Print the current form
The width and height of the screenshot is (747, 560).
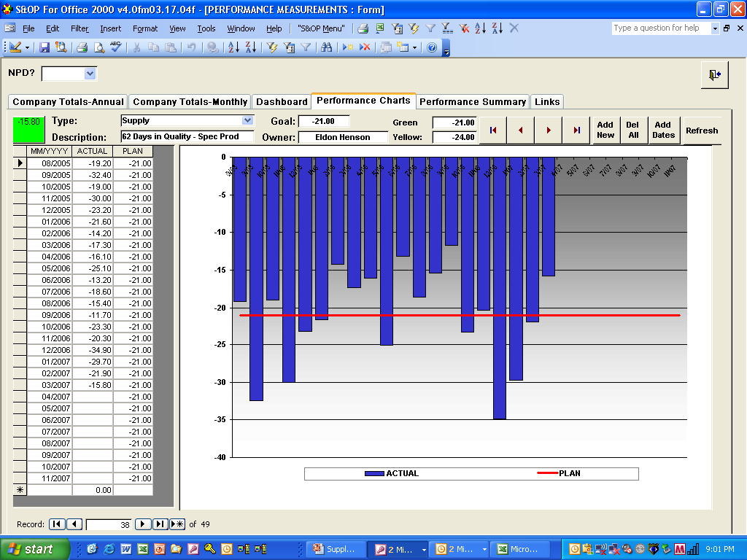point(81,48)
